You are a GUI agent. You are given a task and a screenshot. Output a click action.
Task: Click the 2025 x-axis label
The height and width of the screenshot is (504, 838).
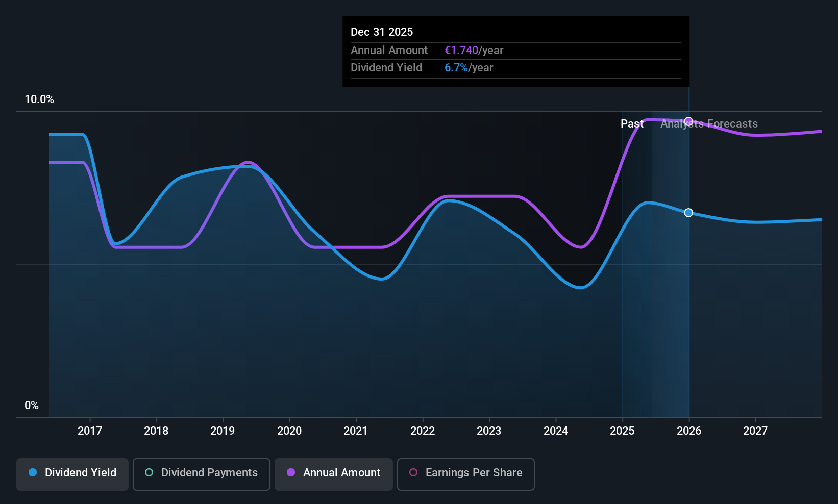tap(622, 431)
